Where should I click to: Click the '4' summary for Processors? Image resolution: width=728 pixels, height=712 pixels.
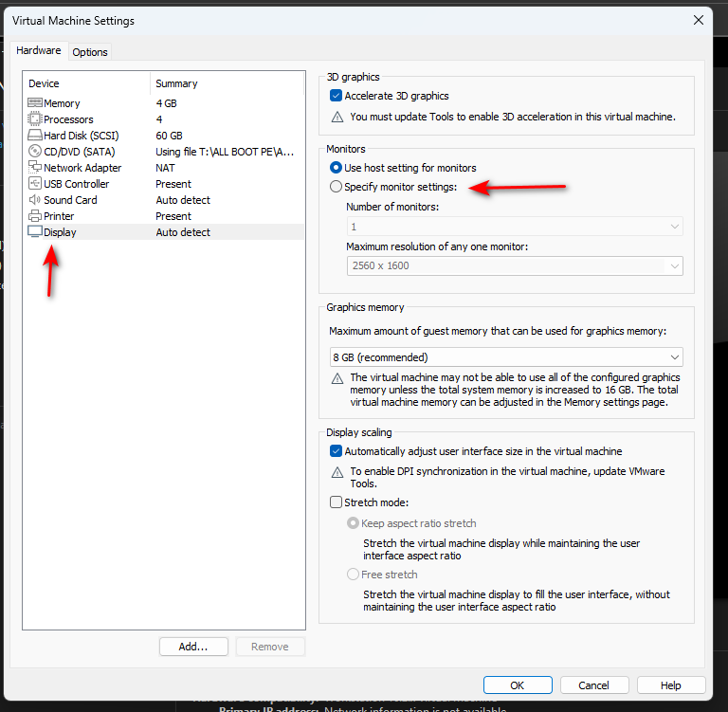tap(159, 119)
